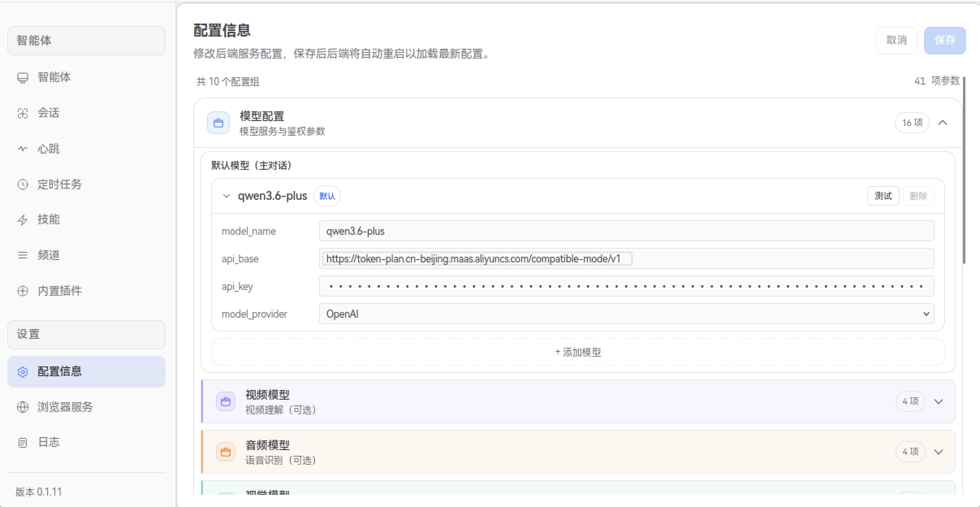980x507 pixels.
Task: Click the 语音识别（可选）subtitle
Action: click(281, 460)
